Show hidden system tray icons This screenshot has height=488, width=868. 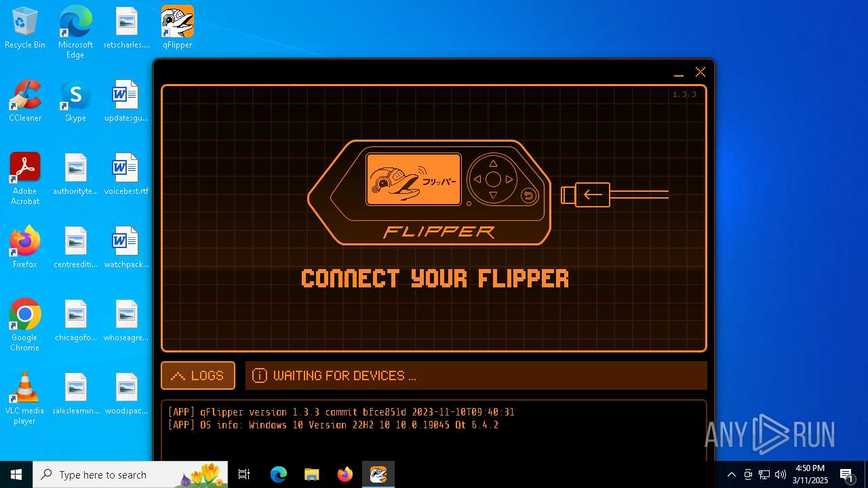tap(731, 474)
